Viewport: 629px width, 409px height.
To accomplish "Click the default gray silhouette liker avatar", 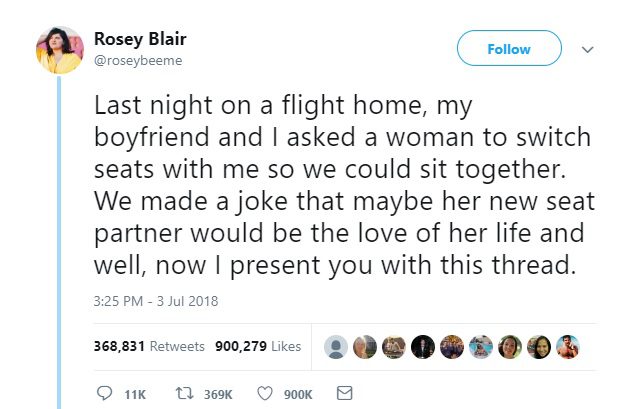I will [x=337, y=346].
